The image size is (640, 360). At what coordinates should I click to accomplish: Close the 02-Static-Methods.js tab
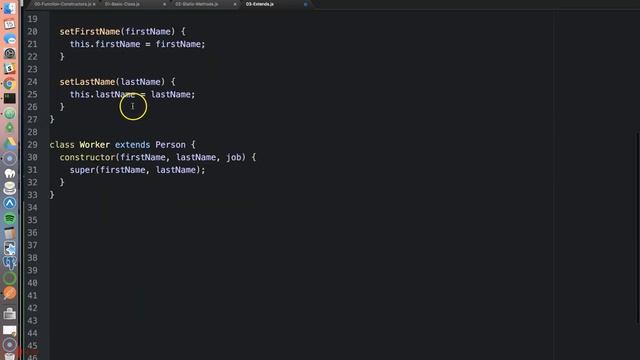click(235, 4)
